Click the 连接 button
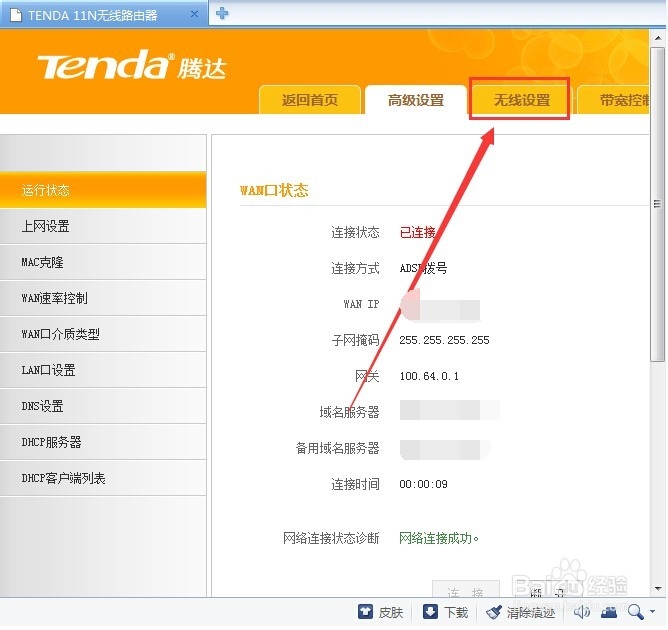This screenshot has width=668, height=630. click(466, 590)
